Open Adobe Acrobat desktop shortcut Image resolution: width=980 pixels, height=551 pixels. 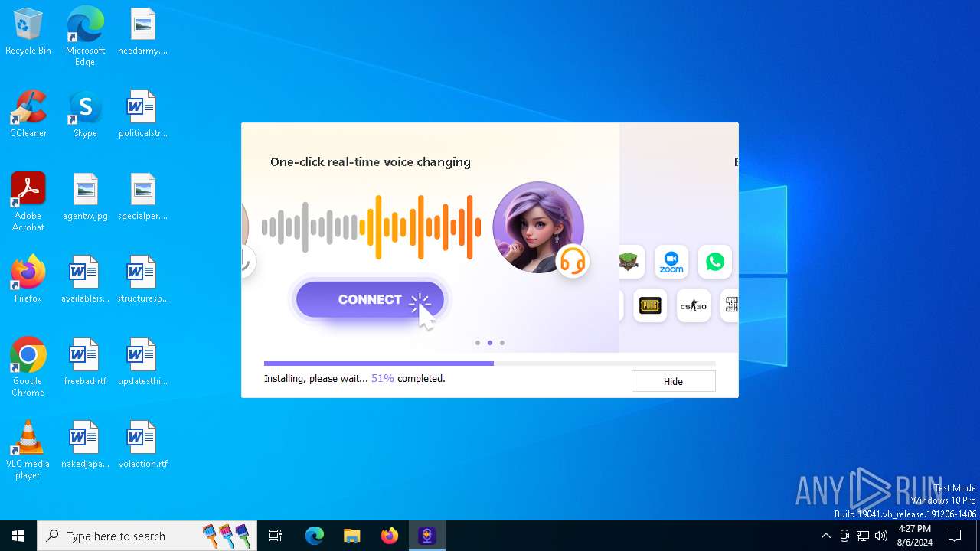coord(28,202)
